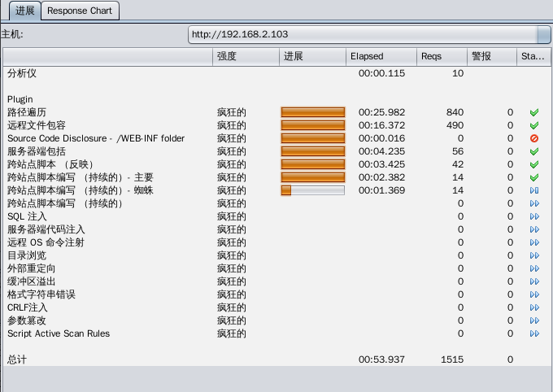Click the Sta... column header

tap(534, 56)
